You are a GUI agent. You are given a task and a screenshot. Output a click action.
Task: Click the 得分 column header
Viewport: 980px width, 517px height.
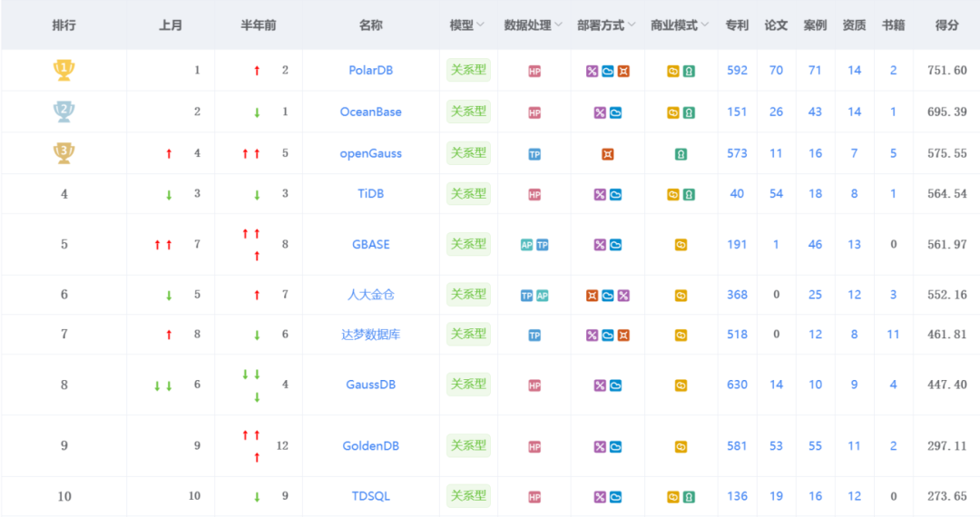tap(946, 25)
